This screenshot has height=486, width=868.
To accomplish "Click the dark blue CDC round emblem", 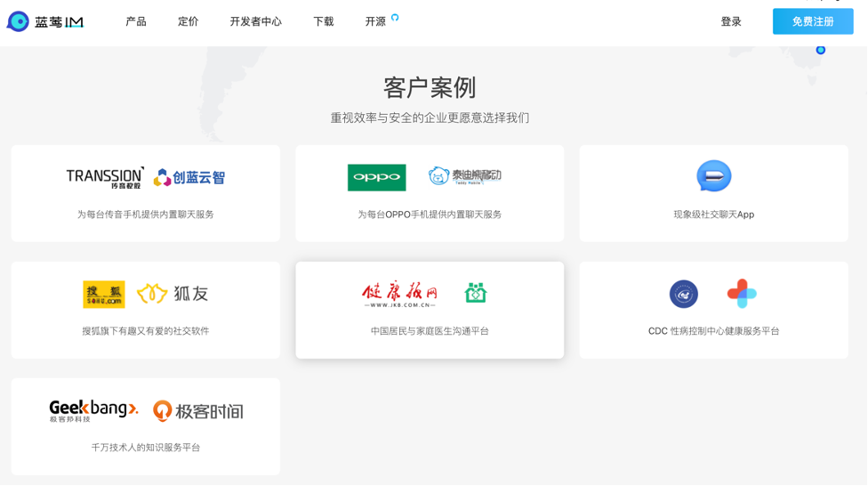I will [x=684, y=294].
